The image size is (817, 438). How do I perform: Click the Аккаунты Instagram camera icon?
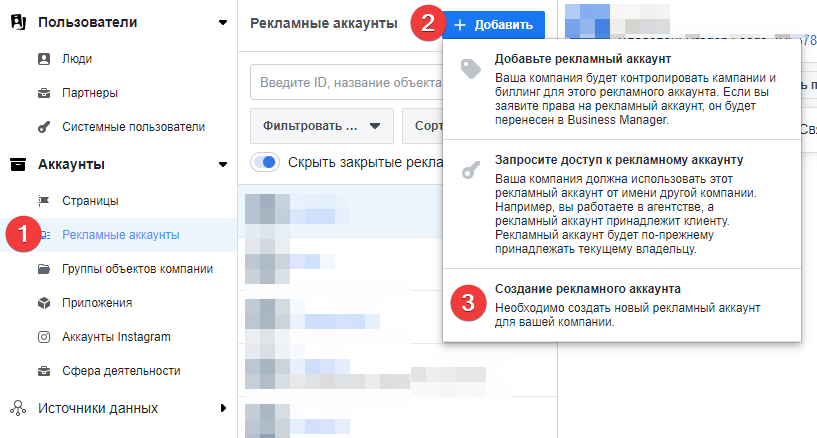(x=44, y=337)
